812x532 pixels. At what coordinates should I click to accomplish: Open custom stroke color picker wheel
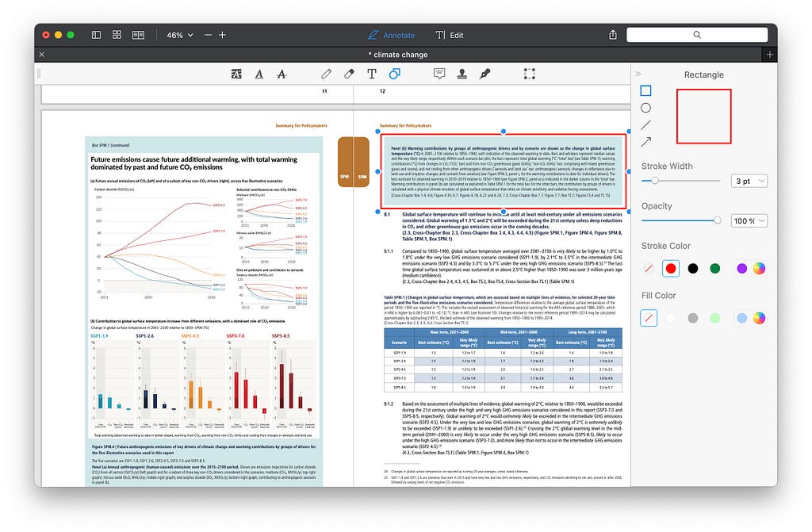pos(759,268)
